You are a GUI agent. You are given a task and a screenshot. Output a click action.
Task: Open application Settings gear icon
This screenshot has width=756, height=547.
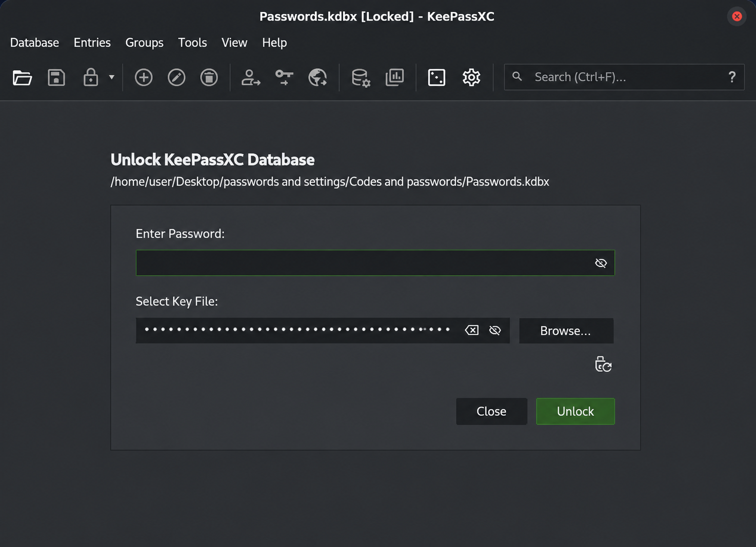click(x=471, y=77)
